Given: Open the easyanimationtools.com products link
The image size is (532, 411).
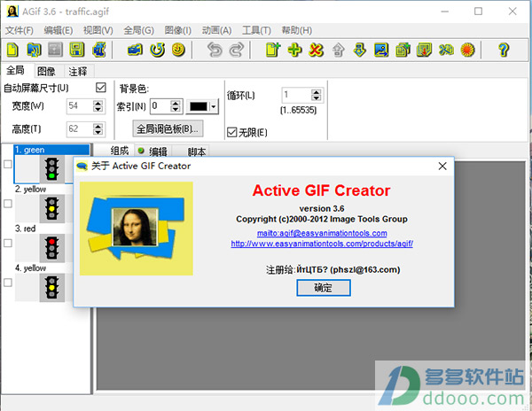Looking at the screenshot, I should 322,244.
